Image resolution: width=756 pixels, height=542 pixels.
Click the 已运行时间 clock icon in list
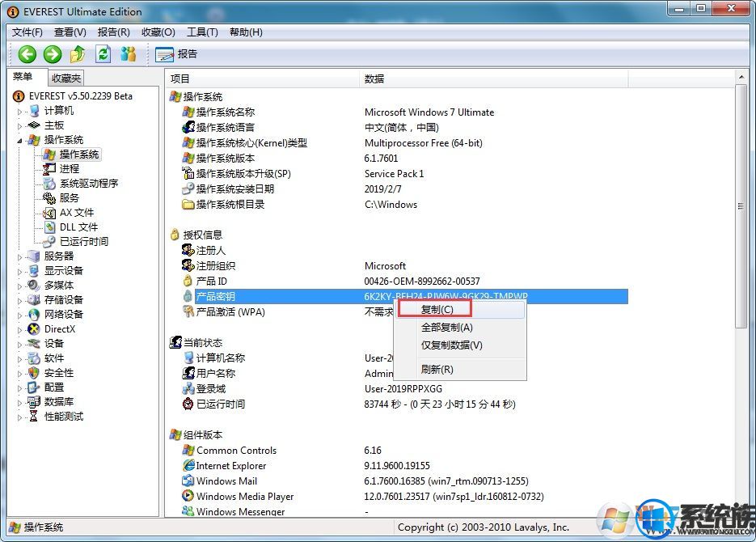pos(188,404)
